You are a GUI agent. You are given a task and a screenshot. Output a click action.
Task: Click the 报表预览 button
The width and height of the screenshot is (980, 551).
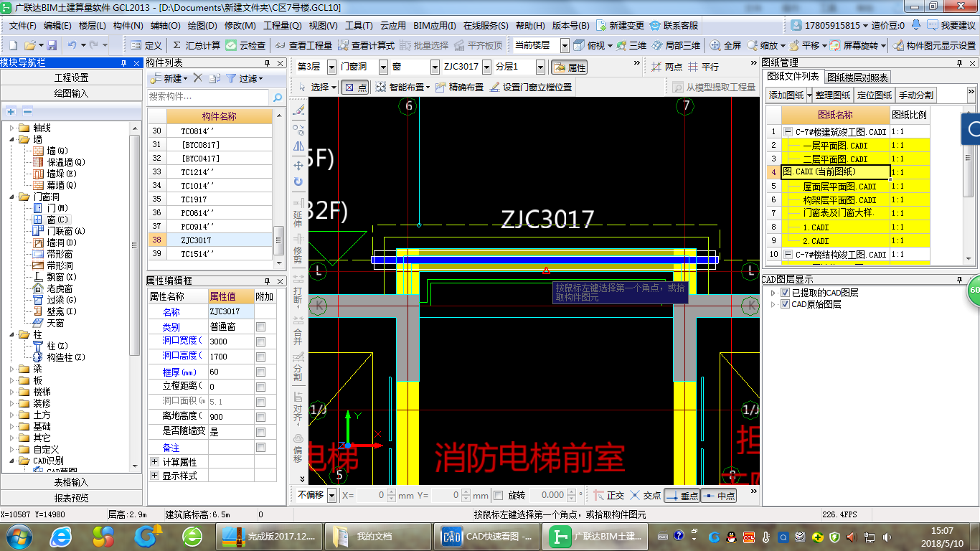pos(72,497)
